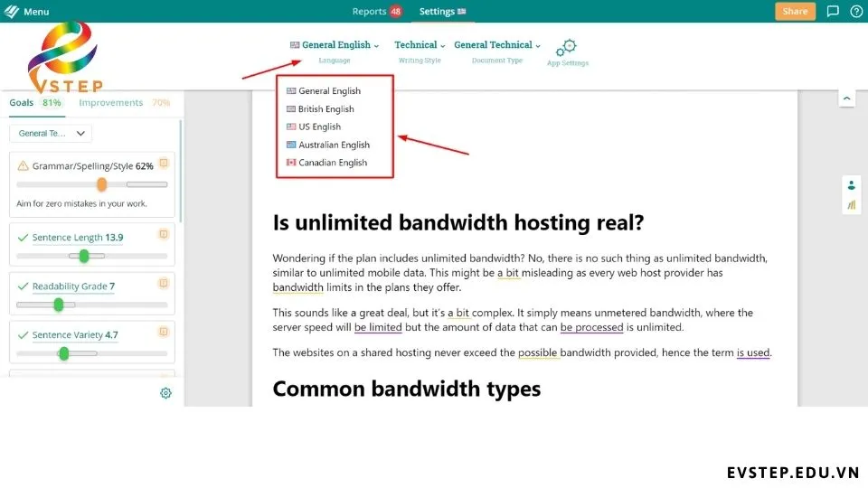The image size is (868, 488).
Task: Open the Readability Grade 7 goal
Action: (x=73, y=286)
